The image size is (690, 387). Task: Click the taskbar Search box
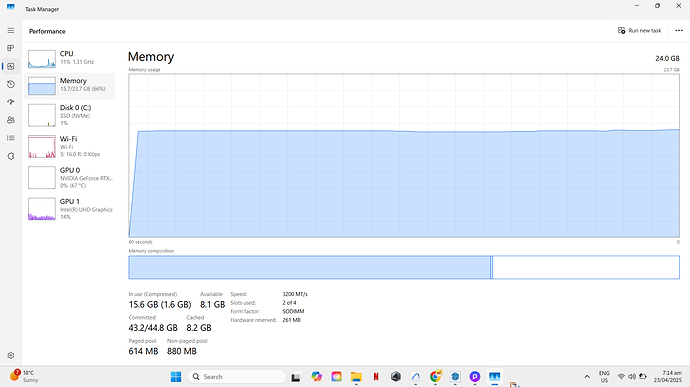(237, 377)
